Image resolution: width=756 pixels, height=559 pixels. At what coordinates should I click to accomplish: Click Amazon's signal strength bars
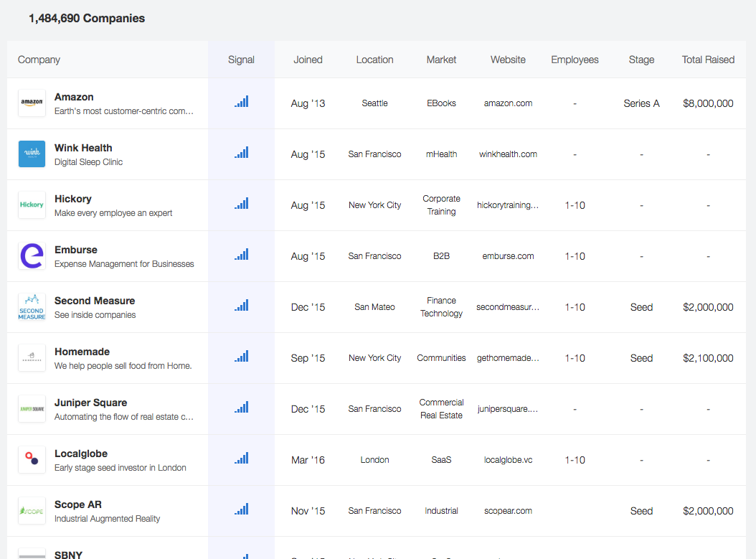241,103
